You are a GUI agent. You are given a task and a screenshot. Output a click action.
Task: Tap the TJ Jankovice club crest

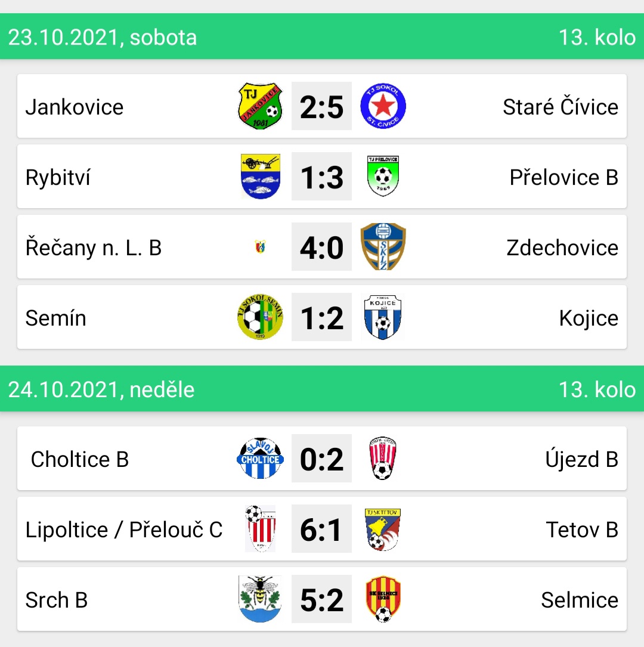pyautogui.click(x=261, y=106)
